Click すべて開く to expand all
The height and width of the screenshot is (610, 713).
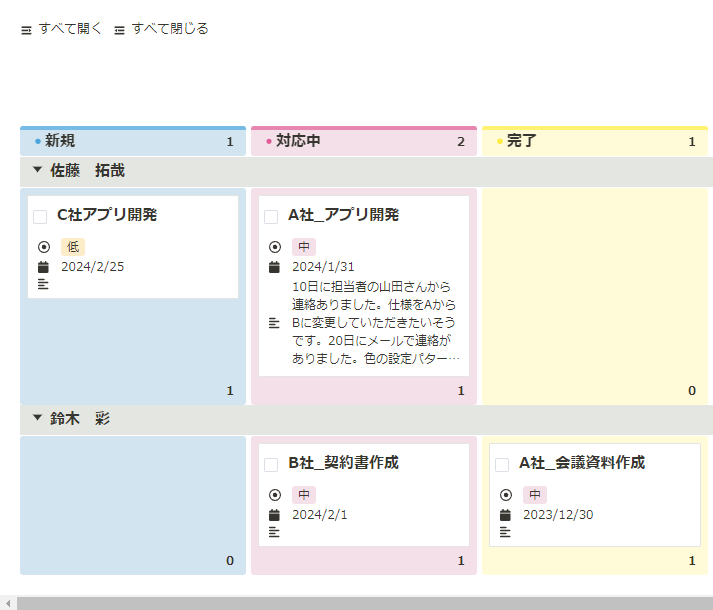(x=70, y=29)
